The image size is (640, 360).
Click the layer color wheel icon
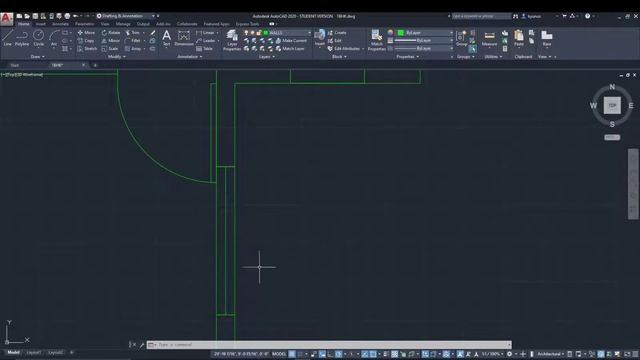coord(391,33)
